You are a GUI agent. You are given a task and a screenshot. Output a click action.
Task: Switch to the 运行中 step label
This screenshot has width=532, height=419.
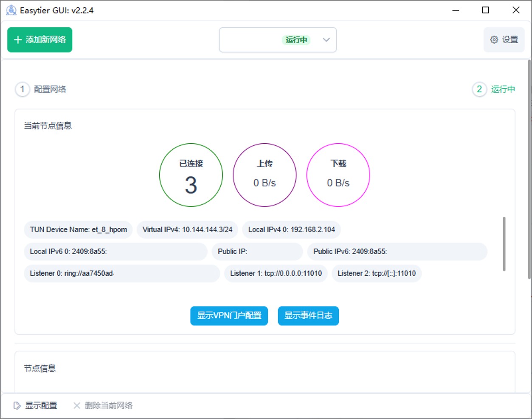(x=503, y=89)
